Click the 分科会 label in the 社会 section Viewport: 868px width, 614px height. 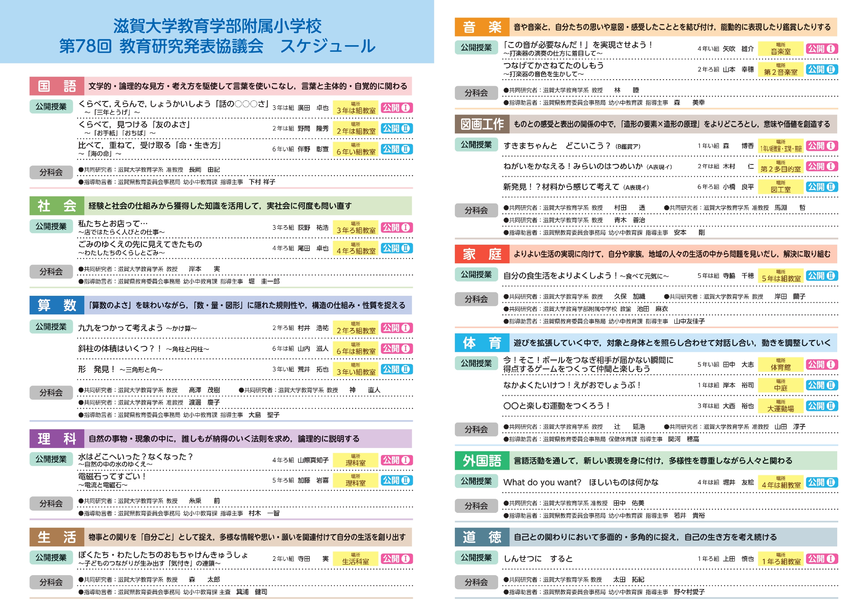tap(51, 272)
